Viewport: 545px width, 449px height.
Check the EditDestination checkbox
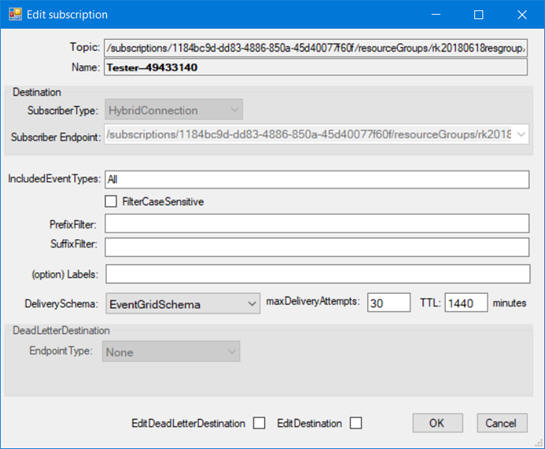(356, 423)
